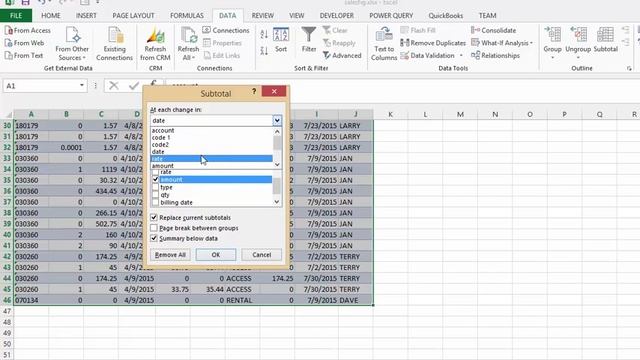Switch to the POWER QUERY tab
This screenshot has height=360, width=640.
click(391, 16)
